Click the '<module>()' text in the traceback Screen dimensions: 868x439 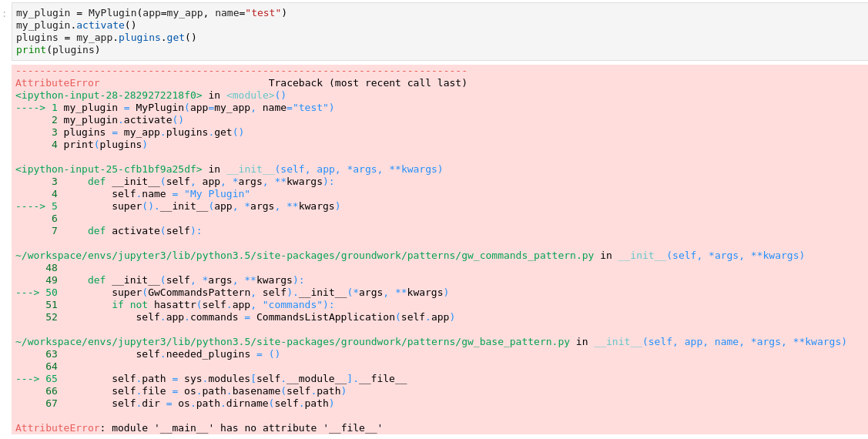coord(256,96)
